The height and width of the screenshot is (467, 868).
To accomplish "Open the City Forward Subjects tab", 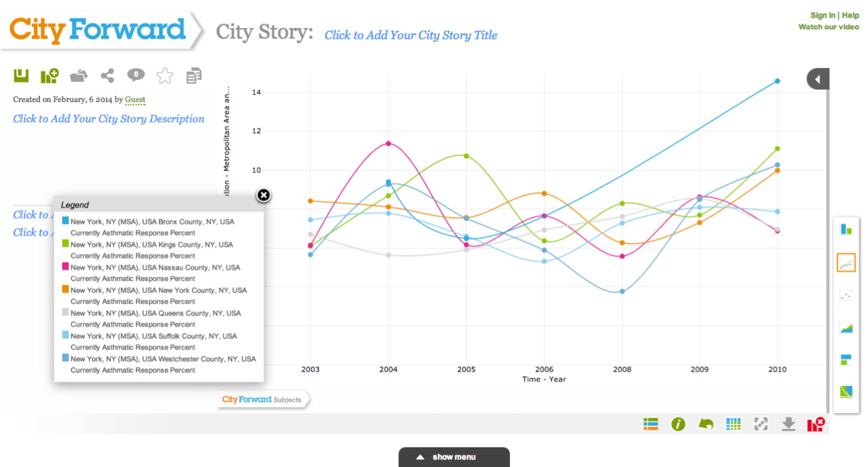I will click(x=262, y=400).
